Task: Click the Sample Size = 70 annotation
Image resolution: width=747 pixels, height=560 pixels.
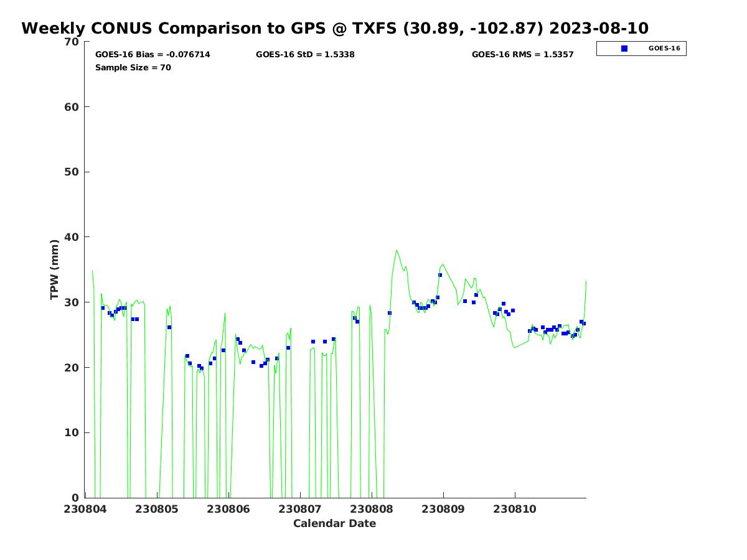Action: click(x=133, y=68)
